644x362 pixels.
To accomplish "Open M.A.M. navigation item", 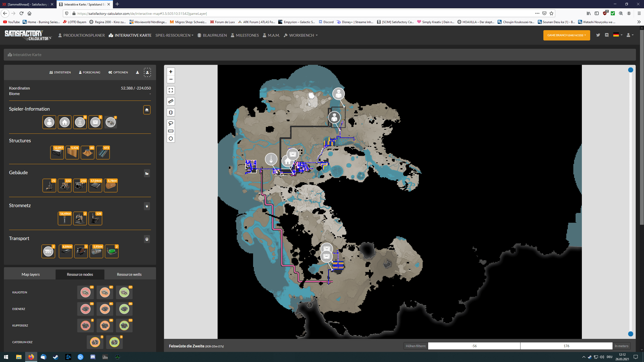I will coord(271,35).
